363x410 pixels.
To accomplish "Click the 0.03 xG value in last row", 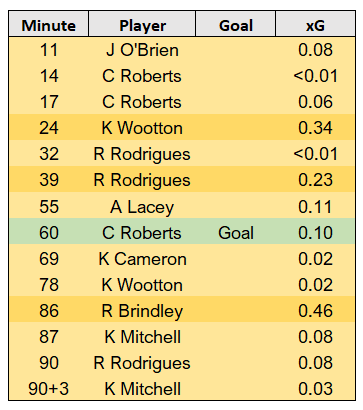I will click(x=315, y=389).
